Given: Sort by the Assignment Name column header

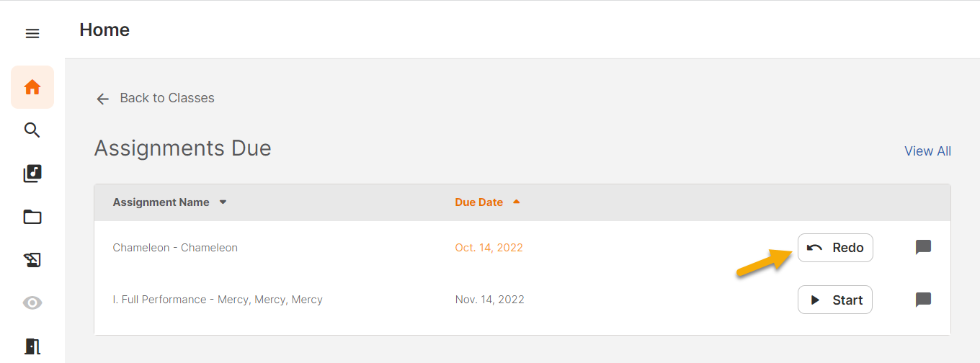Looking at the screenshot, I should (161, 202).
